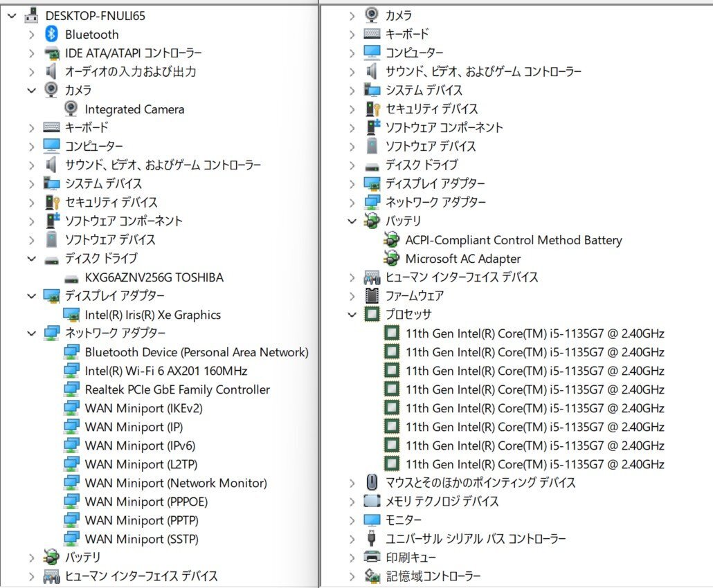713x588 pixels.
Task: Click the WAN Miniport (IKEv2) icon
Action: (x=70, y=407)
